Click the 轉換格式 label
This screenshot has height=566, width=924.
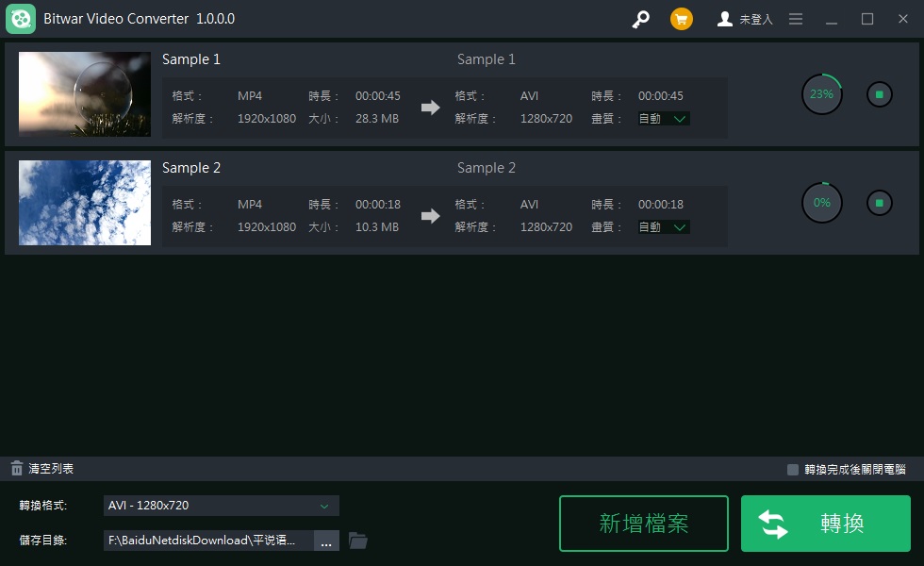coord(43,506)
